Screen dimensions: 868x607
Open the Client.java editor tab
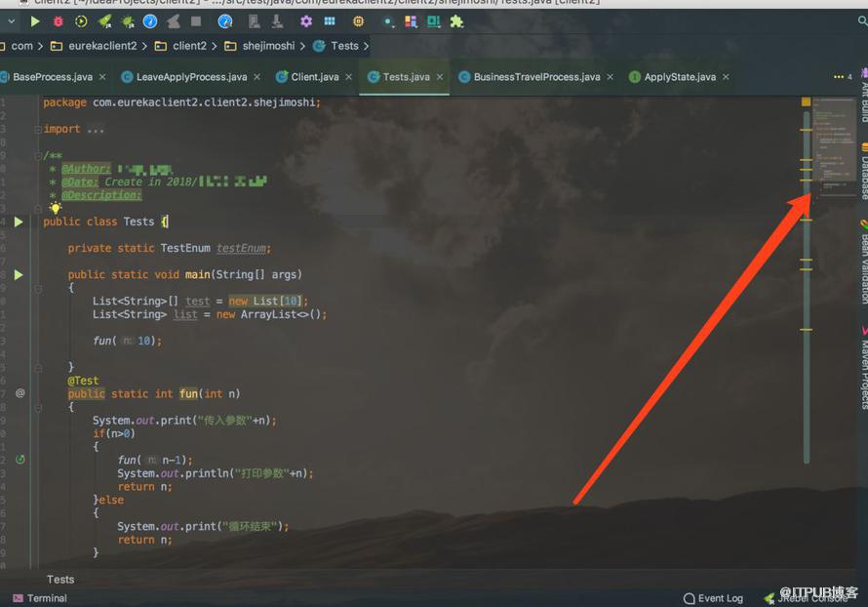click(314, 77)
